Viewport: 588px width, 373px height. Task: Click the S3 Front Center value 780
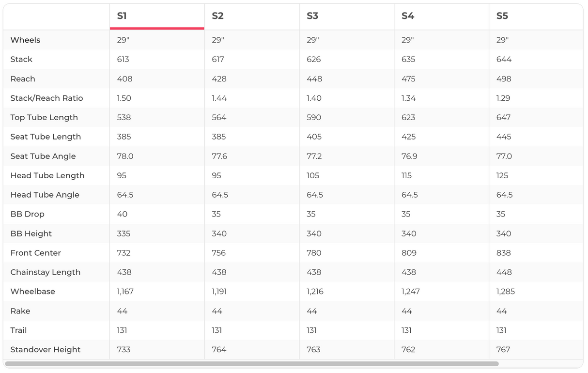(314, 253)
